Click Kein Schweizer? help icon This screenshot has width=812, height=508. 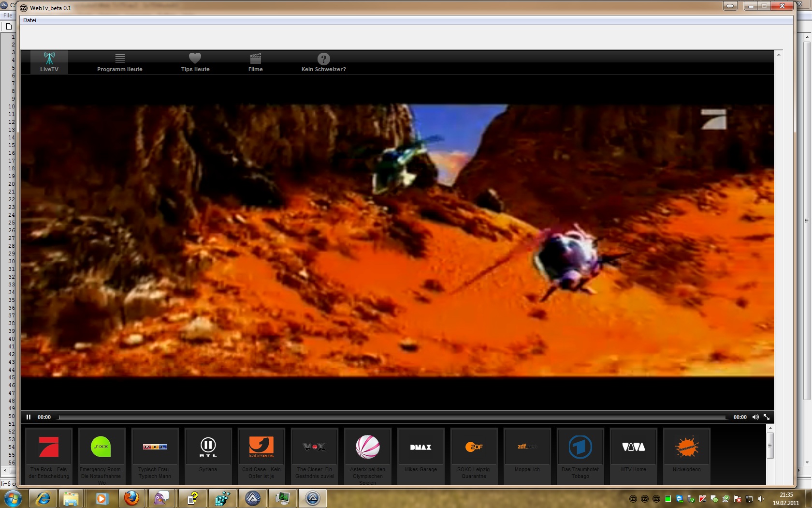pyautogui.click(x=323, y=62)
